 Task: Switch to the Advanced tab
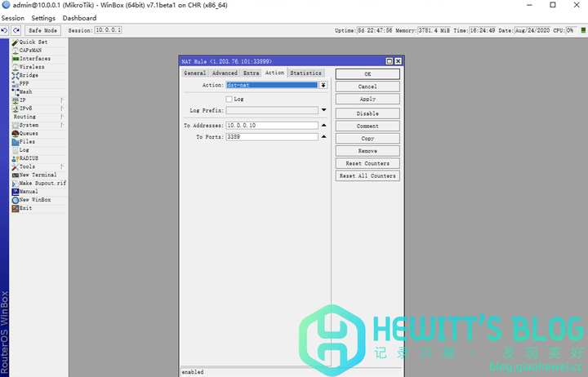click(225, 73)
